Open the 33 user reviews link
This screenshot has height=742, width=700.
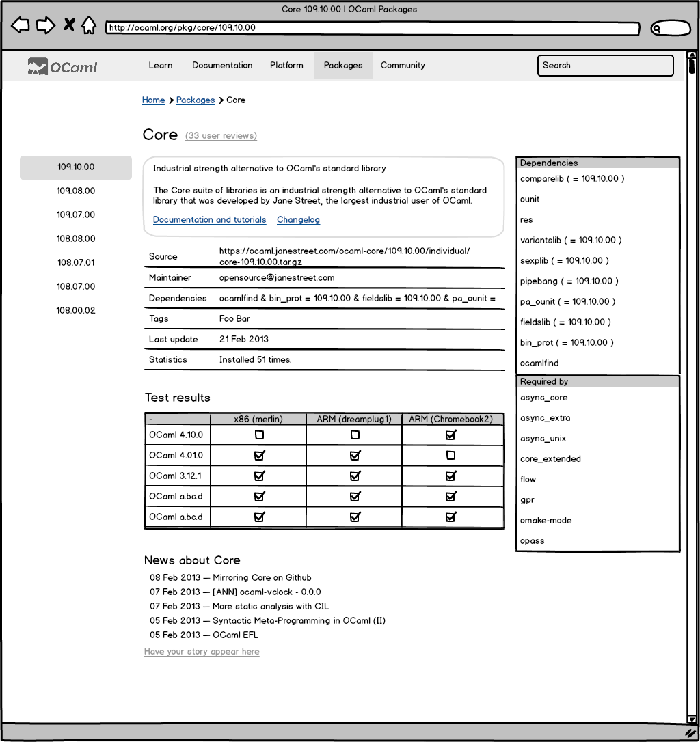click(221, 136)
